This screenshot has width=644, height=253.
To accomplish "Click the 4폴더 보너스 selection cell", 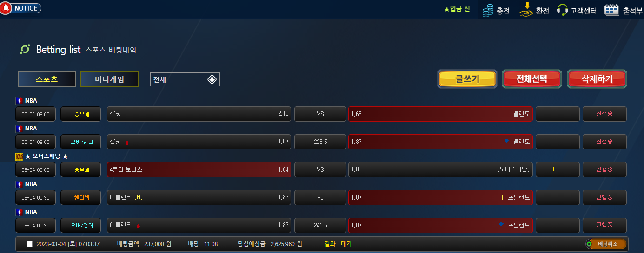I will tap(199, 170).
